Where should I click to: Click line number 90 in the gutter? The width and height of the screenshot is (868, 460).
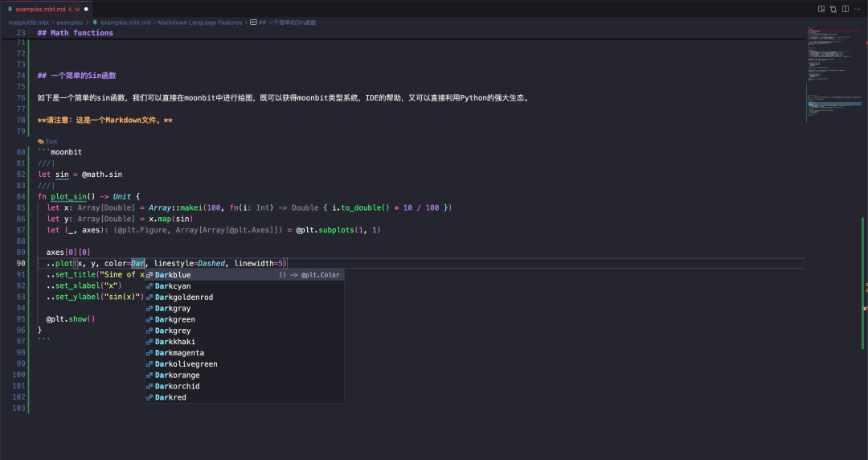click(20, 263)
